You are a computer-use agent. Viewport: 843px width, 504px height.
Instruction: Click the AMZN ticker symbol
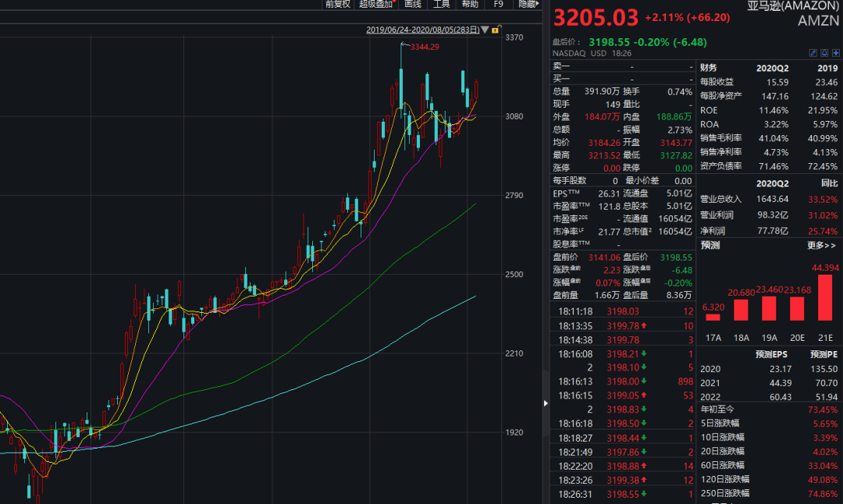click(818, 20)
